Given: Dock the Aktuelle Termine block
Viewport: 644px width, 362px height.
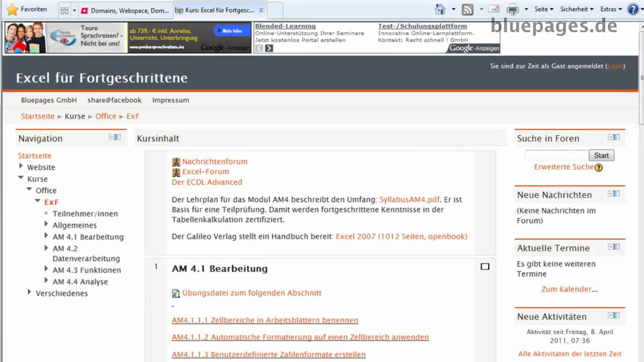Looking at the screenshot, I should coord(617,247).
